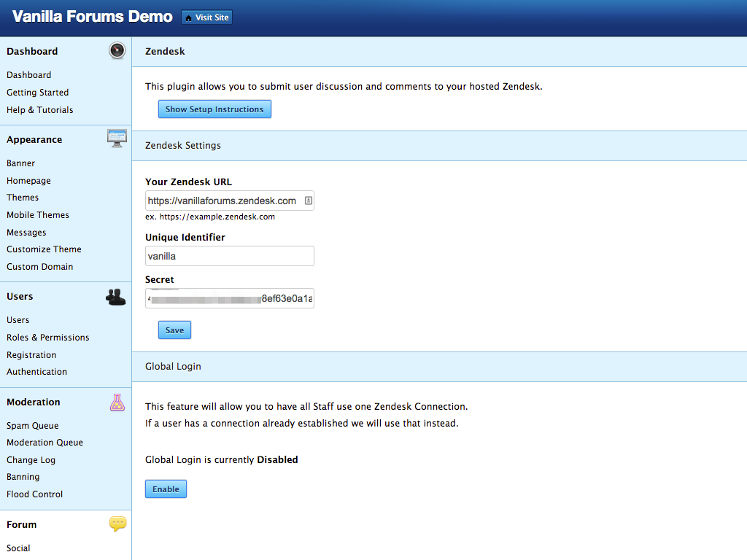Image resolution: width=747 pixels, height=560 pixels.
Task: Click the Forum speech bubble icon
Action: click(x=117, y=524)
